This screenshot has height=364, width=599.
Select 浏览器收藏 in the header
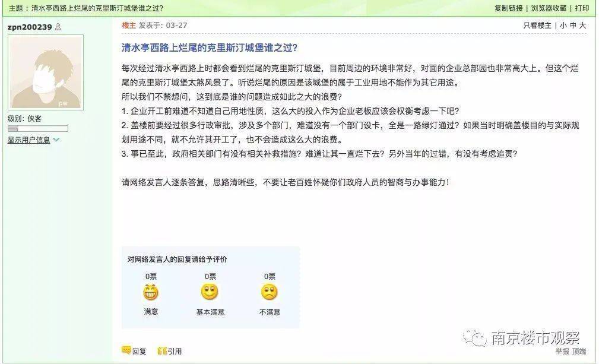click(549, 8)
